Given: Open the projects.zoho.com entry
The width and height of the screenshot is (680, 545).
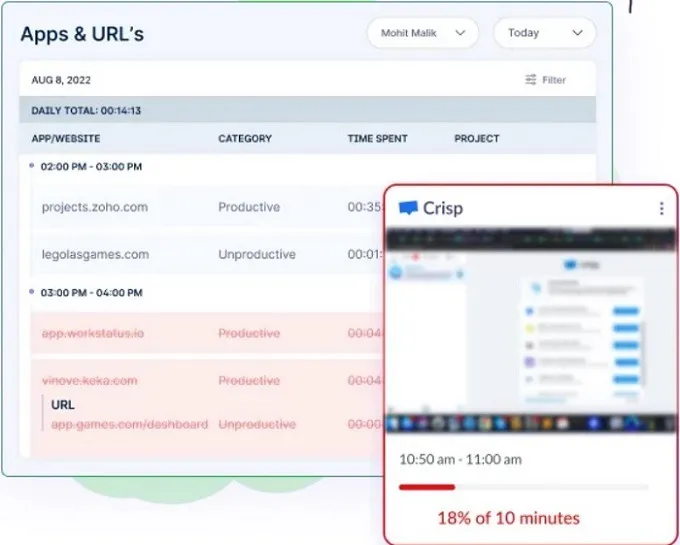Looking at the screenshot, I should coord(95,207).
